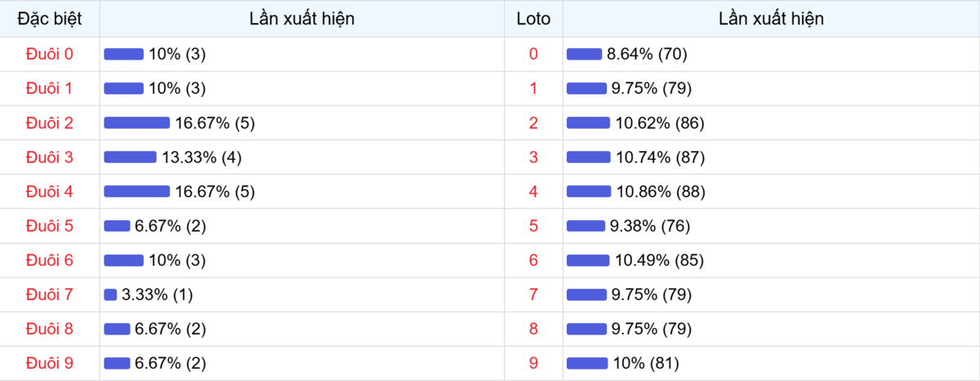The width and height of the screenshot is (980, 381).
Task: Click "Lần xuất hiện" header beside Loto
Action: [x=771, y=19]
